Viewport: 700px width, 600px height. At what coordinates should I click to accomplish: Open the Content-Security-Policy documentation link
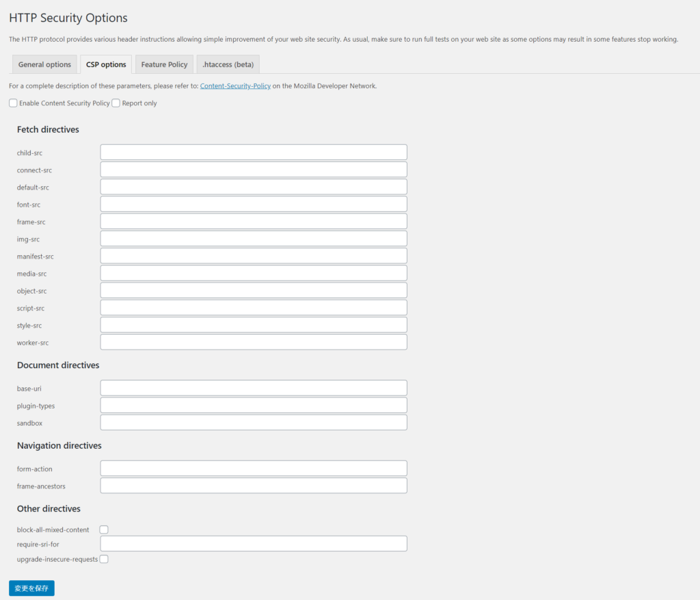pos(235,86)
